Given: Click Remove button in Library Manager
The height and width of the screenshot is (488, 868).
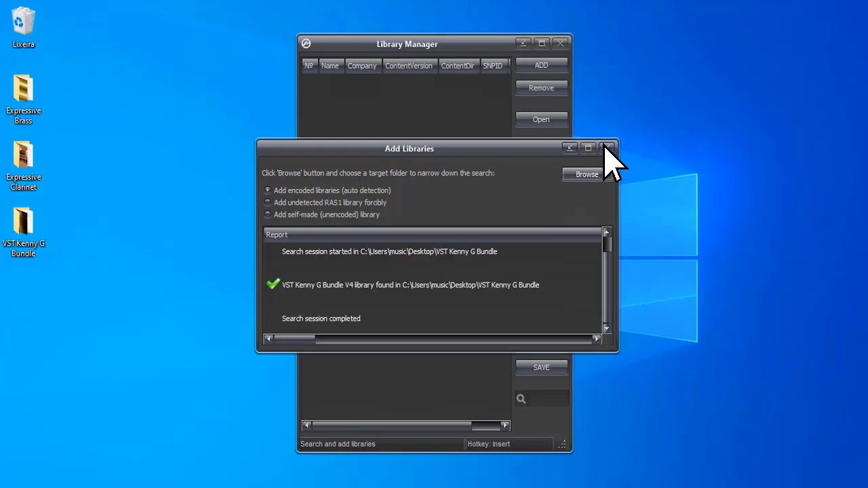Looking at the screenshot, I should (x=541, y=87).
